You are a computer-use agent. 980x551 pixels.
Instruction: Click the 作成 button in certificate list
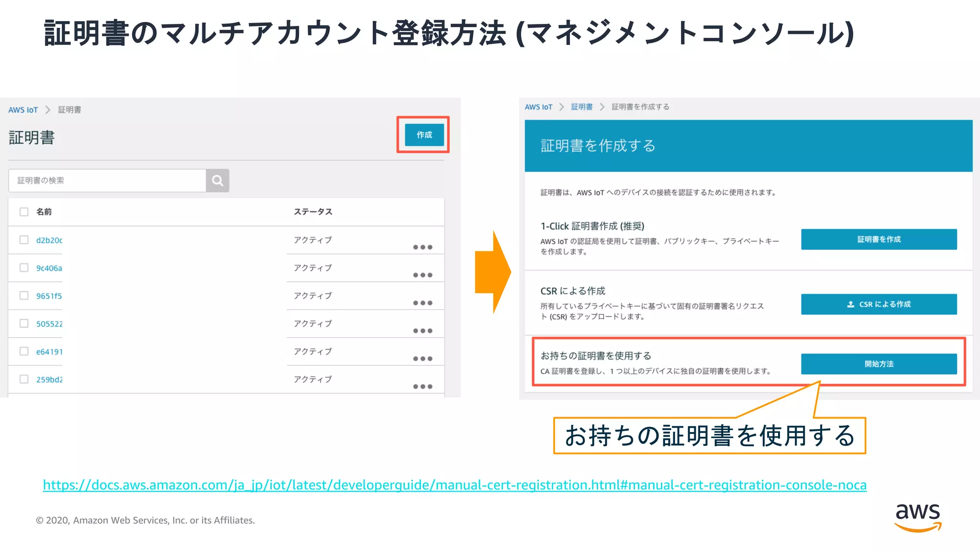[x=424, y=135]
